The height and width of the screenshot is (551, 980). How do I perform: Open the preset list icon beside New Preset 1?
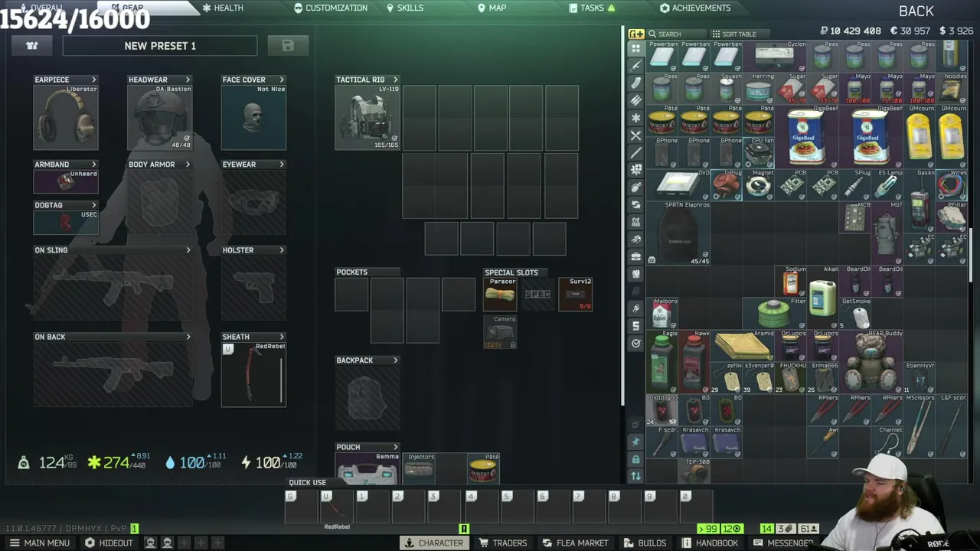click(32, 46)
